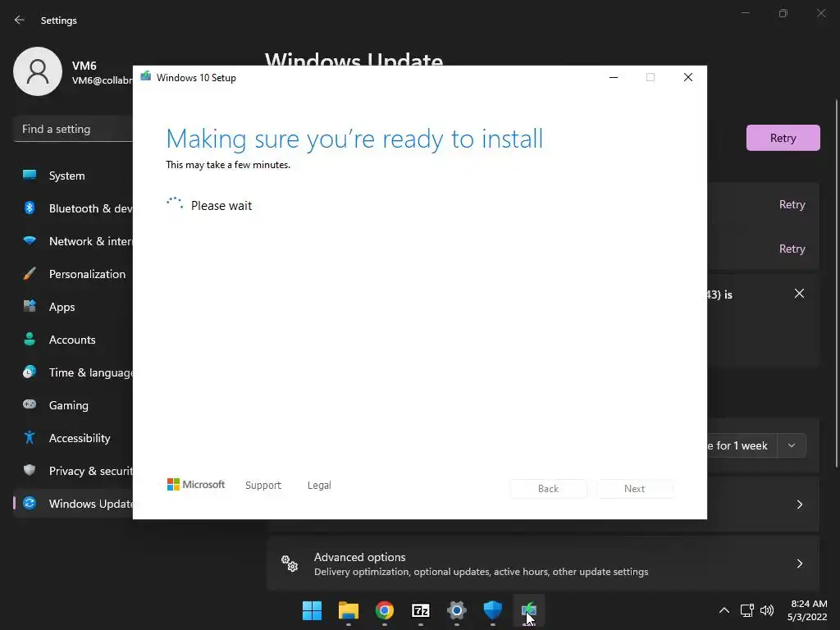Open Time & language settings

click(73, 372)
